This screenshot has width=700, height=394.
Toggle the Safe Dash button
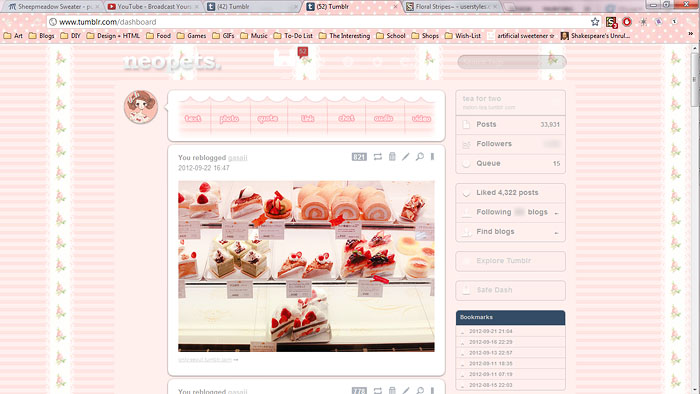(x=511, y=290)
